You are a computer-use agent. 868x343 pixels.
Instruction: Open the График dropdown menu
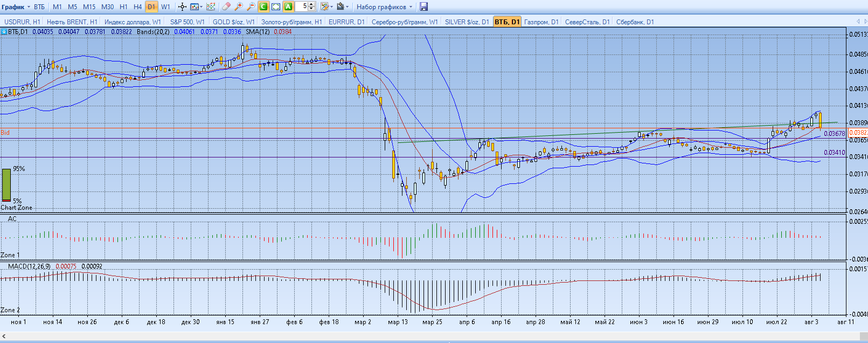tap(16, 7)
